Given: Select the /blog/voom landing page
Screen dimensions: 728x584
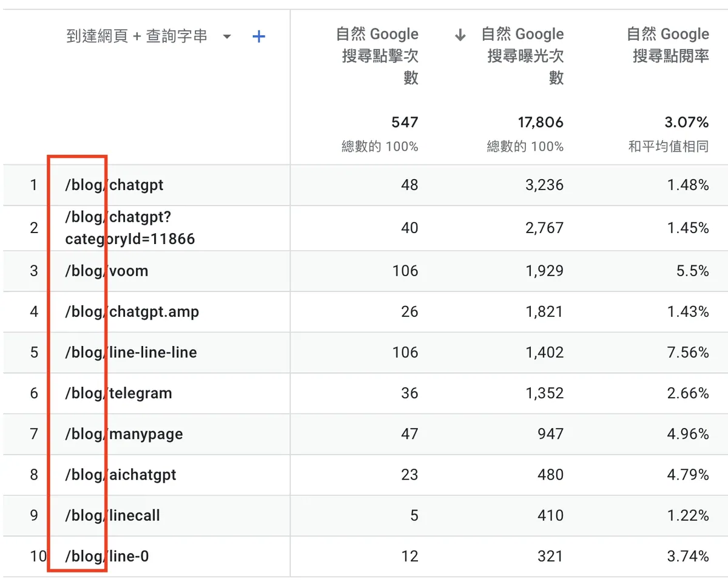Looking at the screenshot, I should (107, 271).
